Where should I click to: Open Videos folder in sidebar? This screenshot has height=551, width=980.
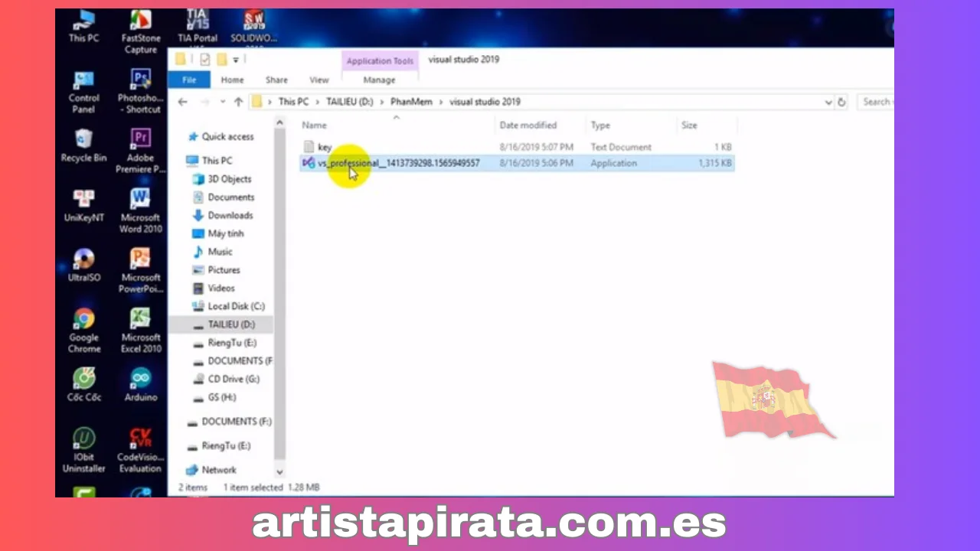(x=221, y=289)
